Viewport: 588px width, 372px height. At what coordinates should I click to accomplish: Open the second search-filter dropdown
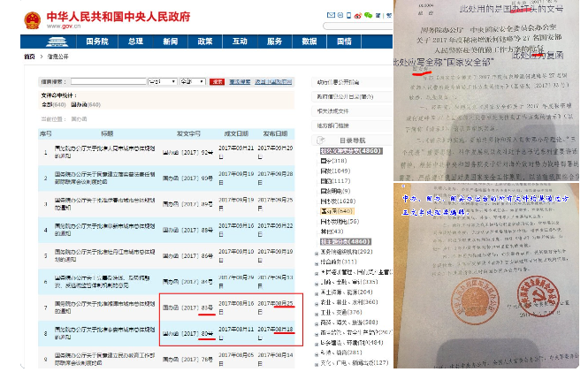coord(192,81)
